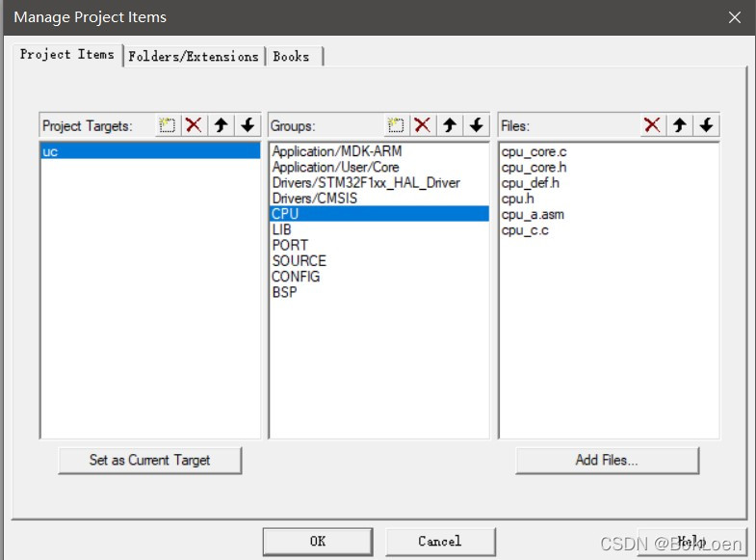Screen dimensions: 756x560
Task: Select the SOURCE group
Action: click(379, 261)
